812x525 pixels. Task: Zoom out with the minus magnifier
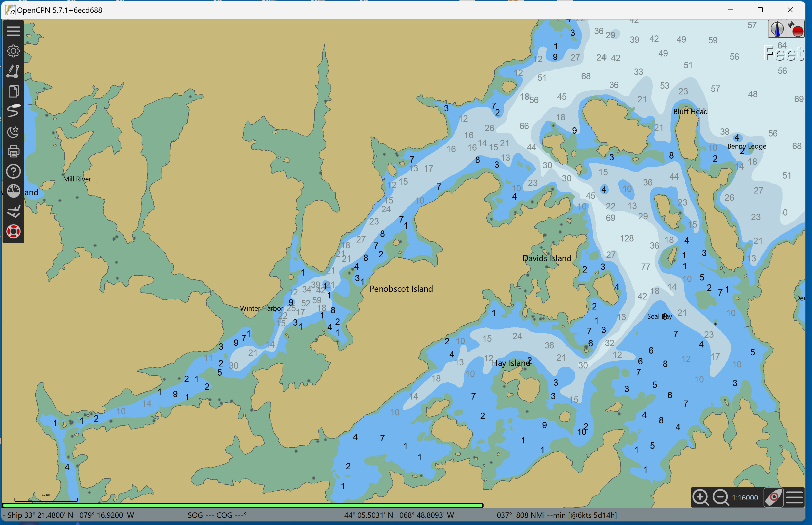720,497
